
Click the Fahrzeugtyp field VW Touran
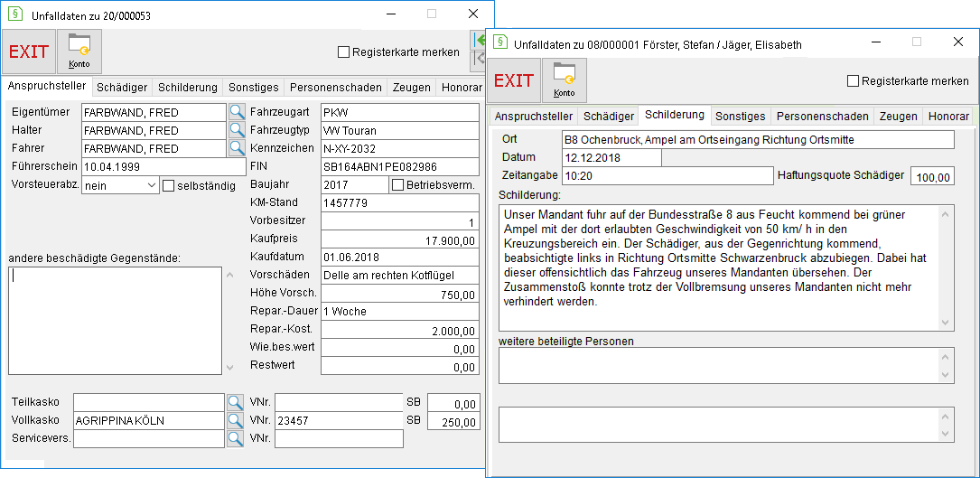point(399,131)
